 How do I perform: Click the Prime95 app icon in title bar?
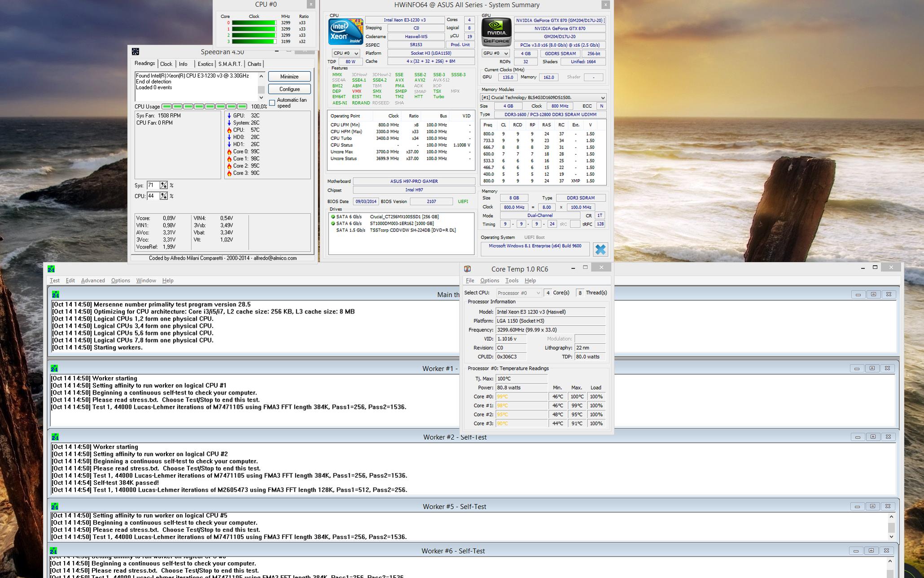click(51, 269)
